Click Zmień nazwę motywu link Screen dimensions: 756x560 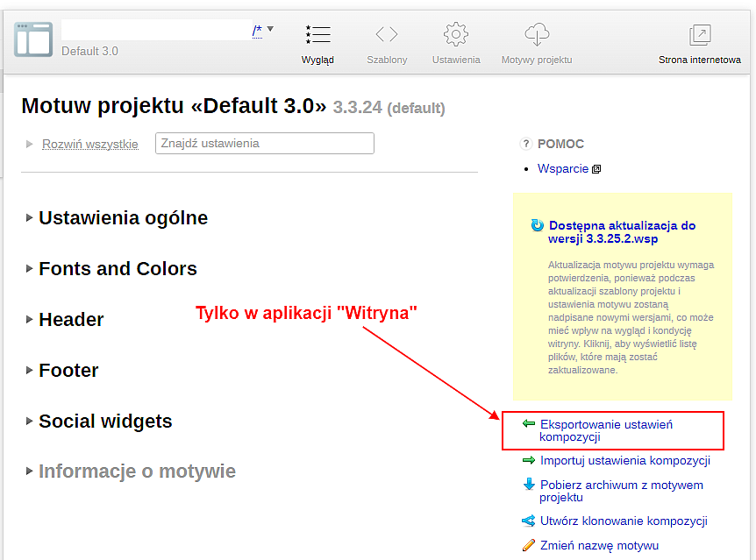599,546
